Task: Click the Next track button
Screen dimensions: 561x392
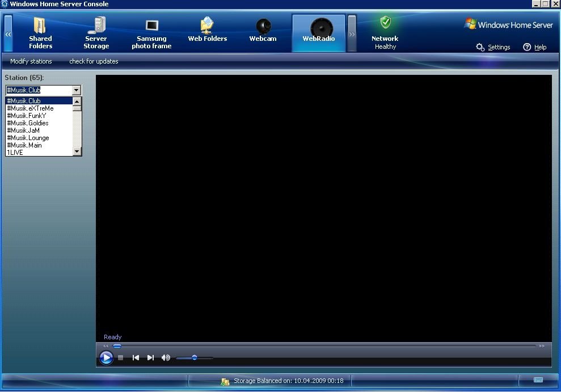Action: point(151,357)
